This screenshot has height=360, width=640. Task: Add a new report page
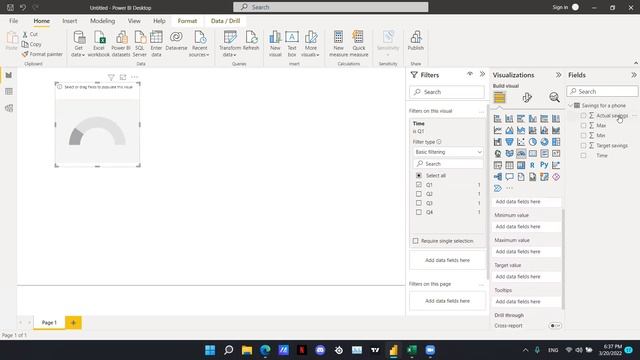73,322
